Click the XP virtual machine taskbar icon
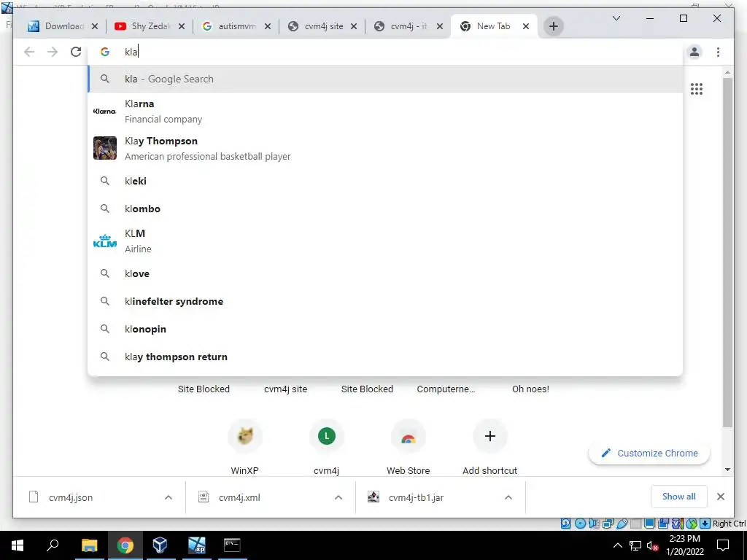 pyautogui.click(x=196, y=545)
